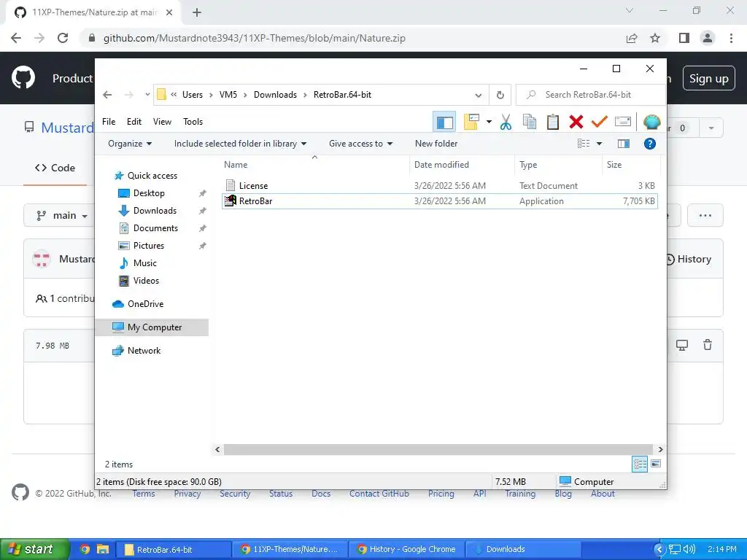Sort by the Size column header

(631, 165)
